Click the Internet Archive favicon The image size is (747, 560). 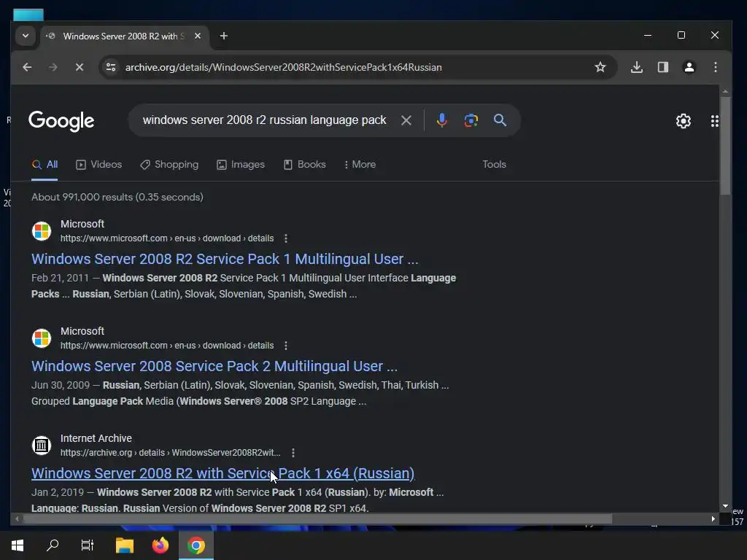pos(42,446)
